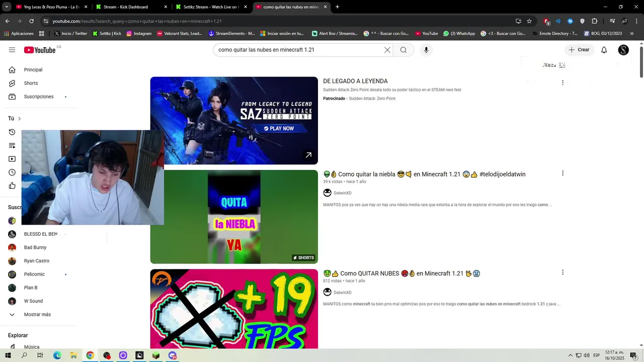Show hidden system tray icons

coord(570,355)
